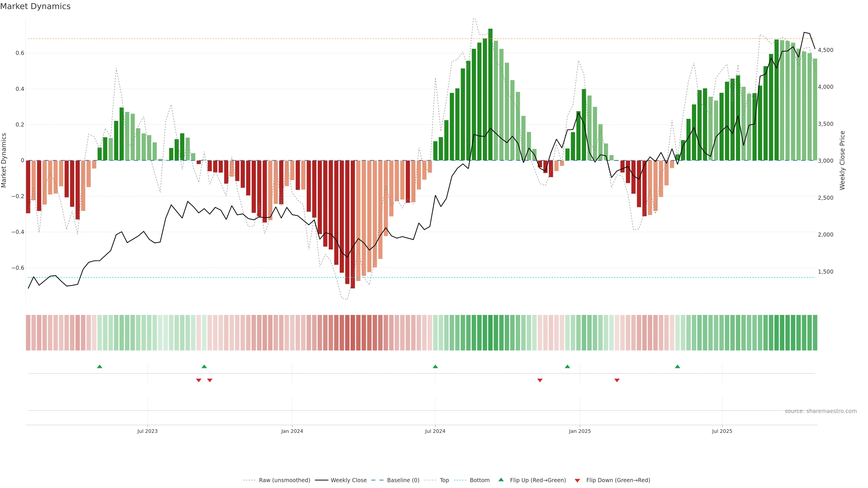Click the last green flip-up triangle marker
This screenshot has height=488, width=868.
coord(677,366)
